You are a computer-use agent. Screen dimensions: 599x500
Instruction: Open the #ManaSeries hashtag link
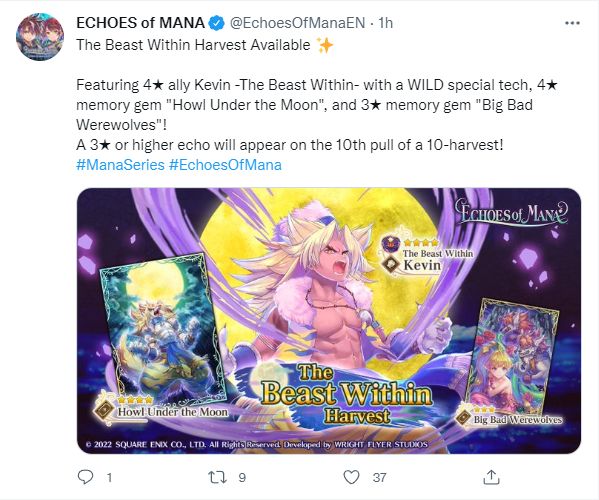[x=120, y=165]
